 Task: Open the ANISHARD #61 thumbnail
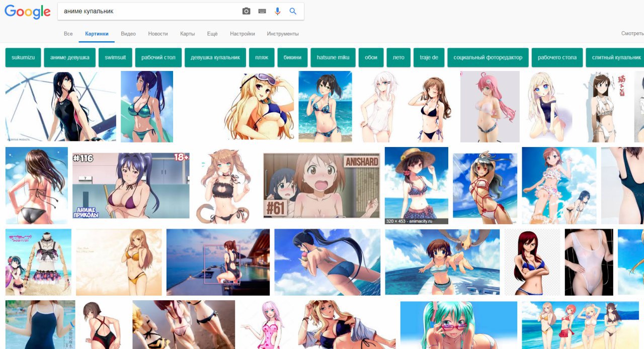pyautogui.click(x=321, y=185)
